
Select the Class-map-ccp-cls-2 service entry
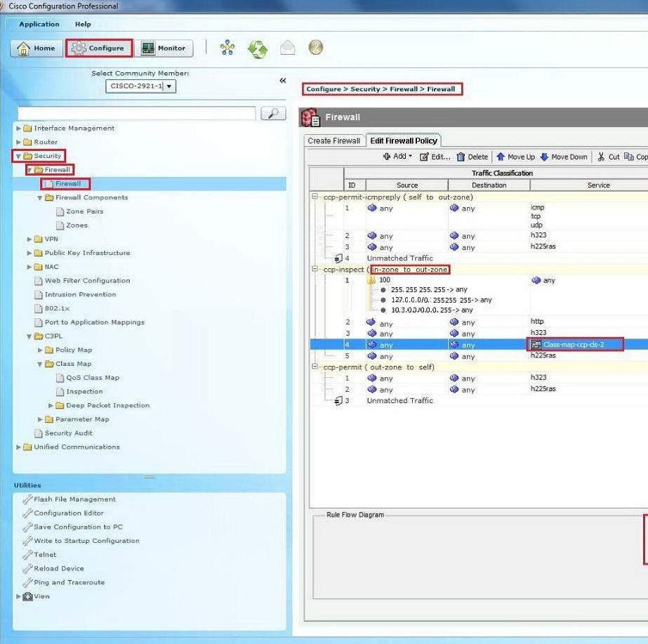(x=574, y=345)
